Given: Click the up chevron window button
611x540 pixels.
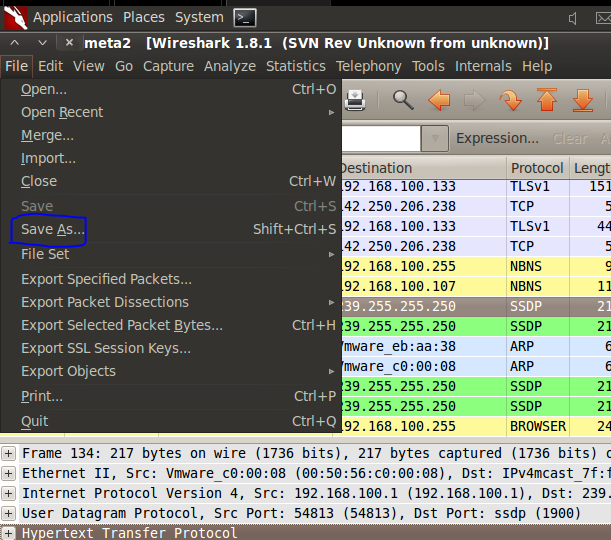Looking at the screenshot, I should [14, 42].
